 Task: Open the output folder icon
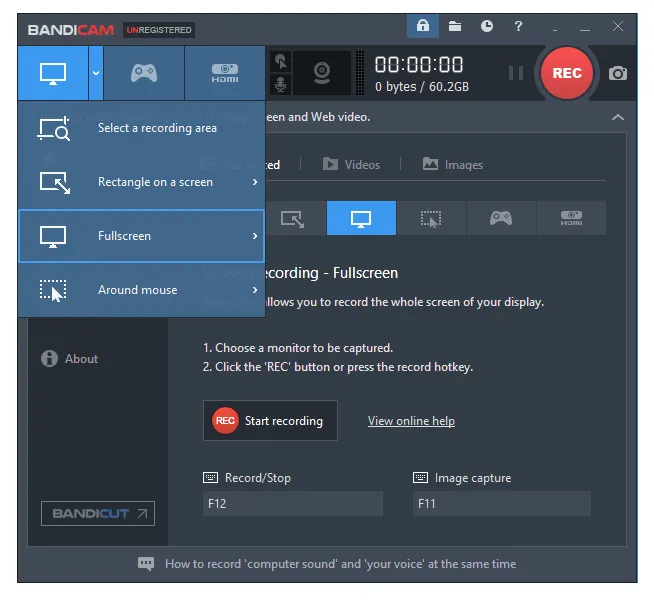[x=455, y=26]
